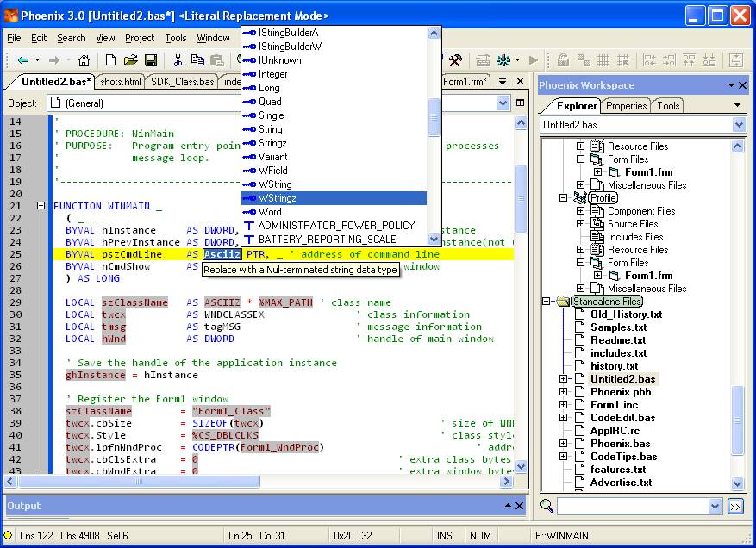Click the yellow circle status indicator
Screen dimensions: 756x548
(x=8, y=535)
